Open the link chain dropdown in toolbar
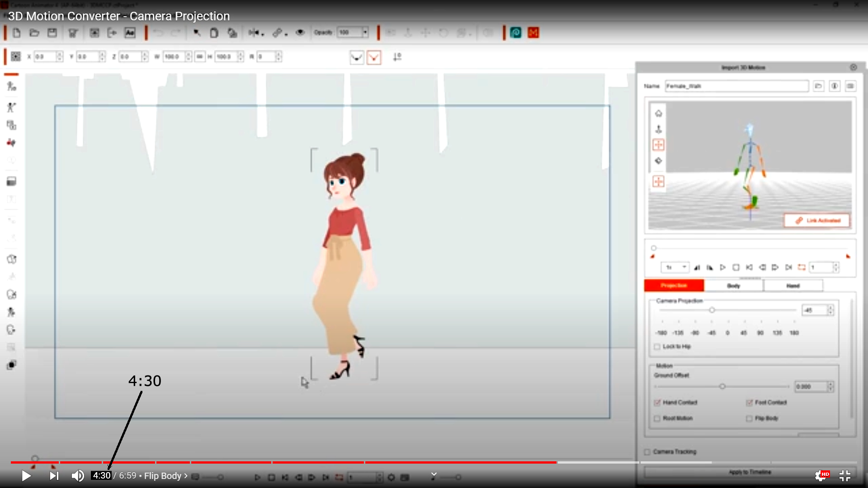 click(280, 33)
